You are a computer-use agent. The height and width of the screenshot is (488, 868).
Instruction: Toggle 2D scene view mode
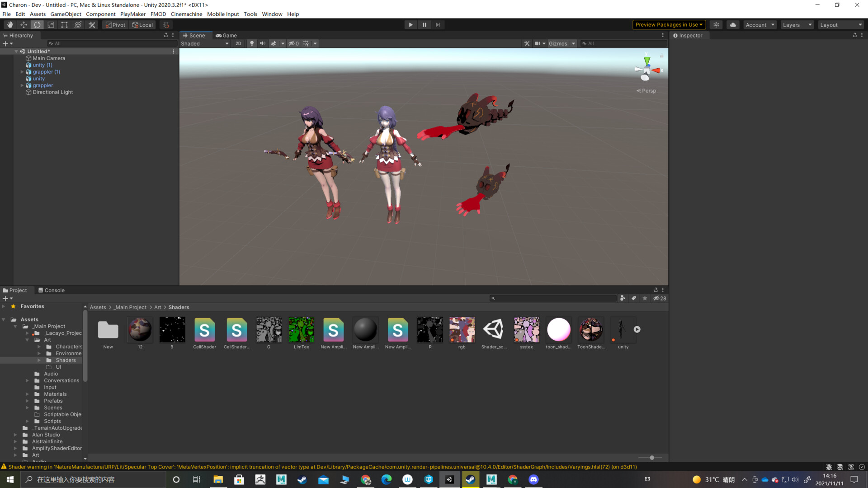pos(238,44)
